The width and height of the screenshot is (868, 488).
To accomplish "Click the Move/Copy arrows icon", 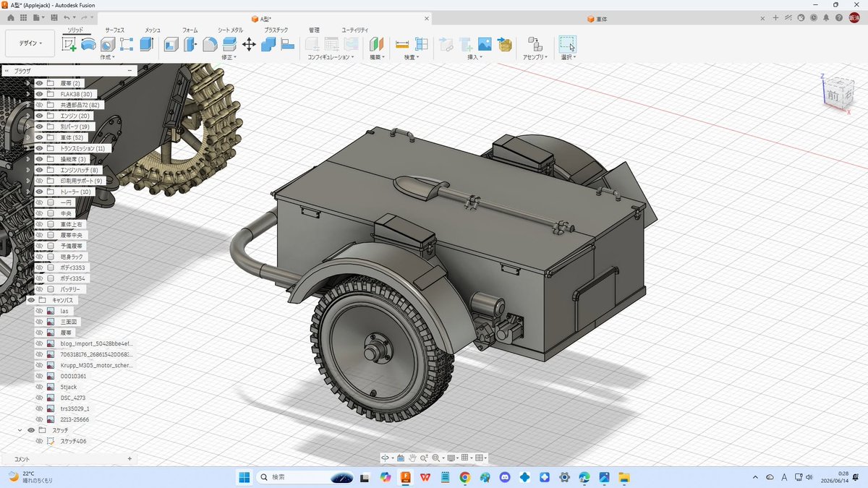I will pyautogui.click(x=249, y=44).
